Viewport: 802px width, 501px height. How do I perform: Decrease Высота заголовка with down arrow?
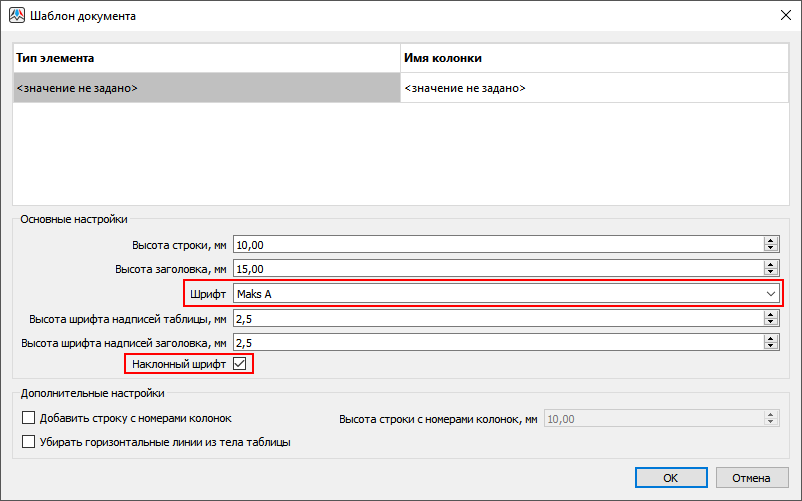point(770,272)
